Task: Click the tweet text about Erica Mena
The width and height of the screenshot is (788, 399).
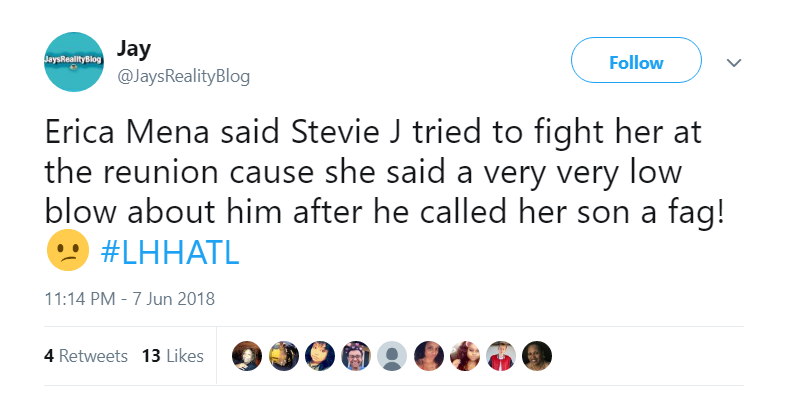Action: 385,172
